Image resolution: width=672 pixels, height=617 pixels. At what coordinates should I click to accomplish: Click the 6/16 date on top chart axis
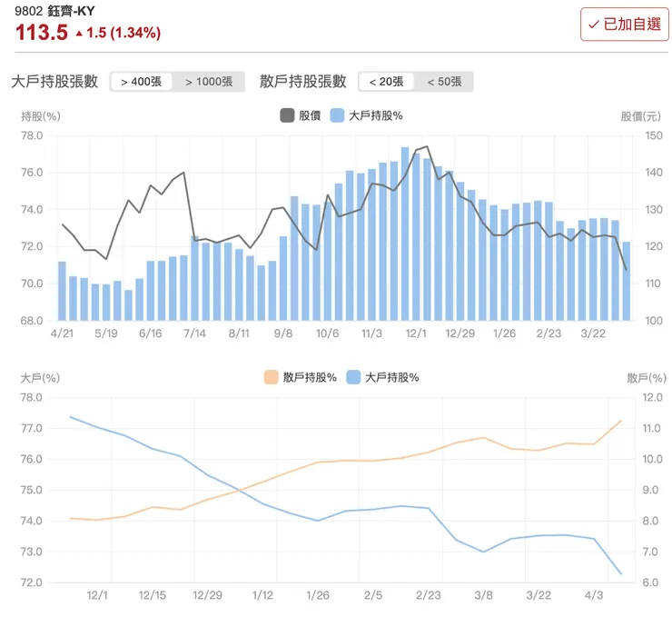coord(151,333)
